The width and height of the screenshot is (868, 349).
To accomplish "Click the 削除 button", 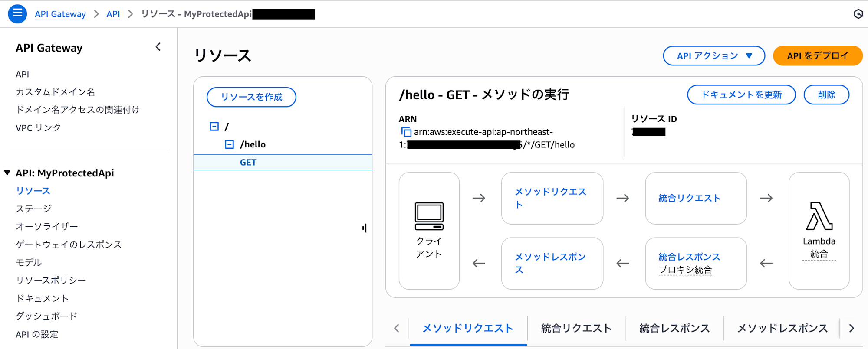I will tap(826, 95).
